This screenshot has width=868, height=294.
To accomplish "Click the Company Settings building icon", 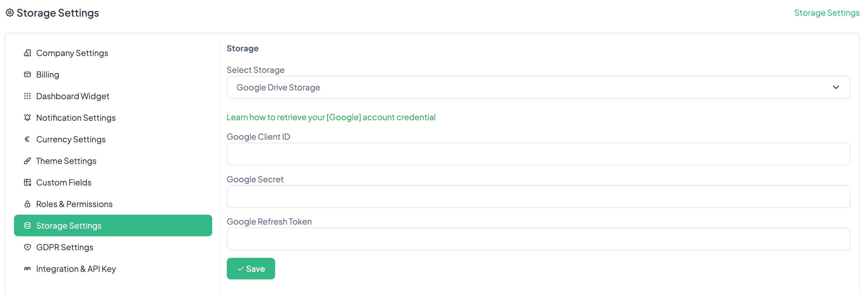I will pos(27,53).
